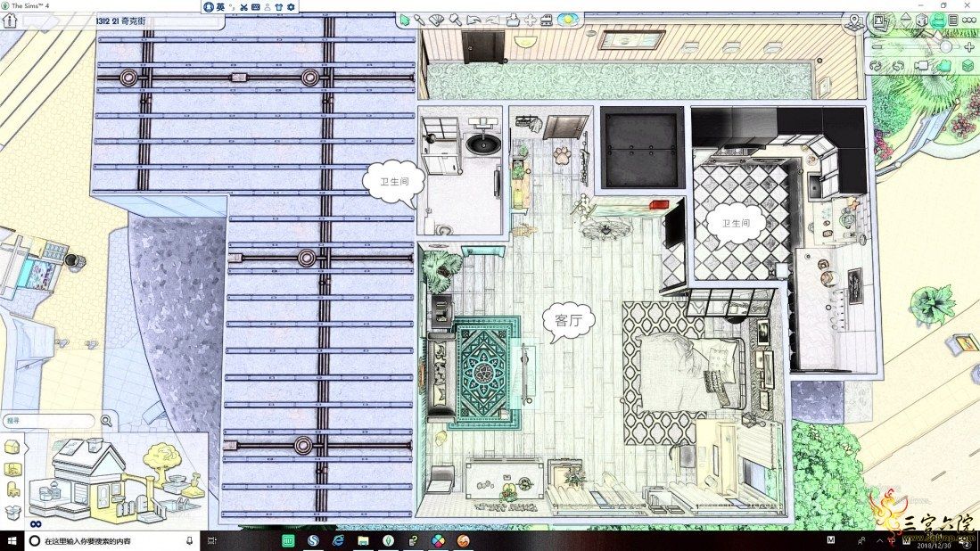Zoom out with the minus button
Viewport: 980px width, 551px height.
(x=877, y=47)
